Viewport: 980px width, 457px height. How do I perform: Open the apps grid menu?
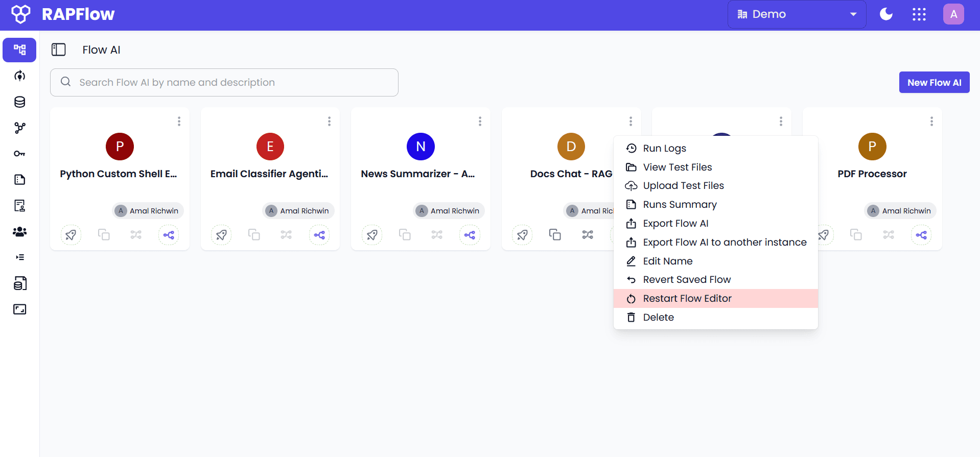919,14
